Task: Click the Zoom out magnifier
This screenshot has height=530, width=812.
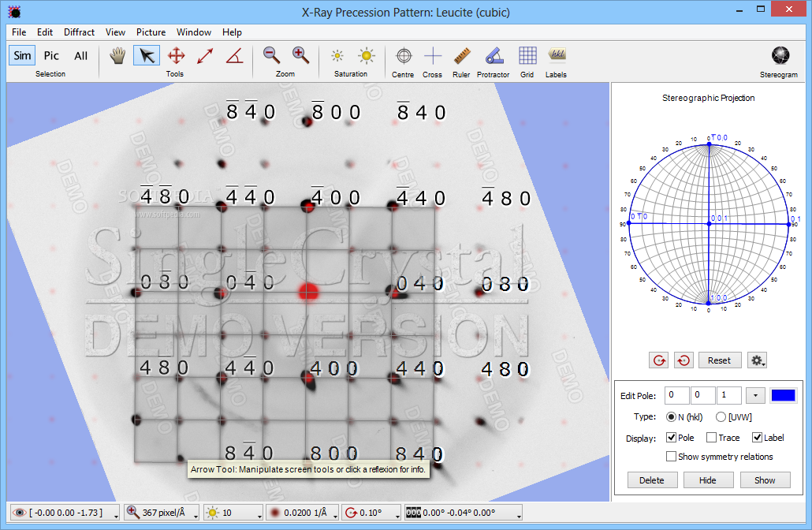Action: point(271,55)
